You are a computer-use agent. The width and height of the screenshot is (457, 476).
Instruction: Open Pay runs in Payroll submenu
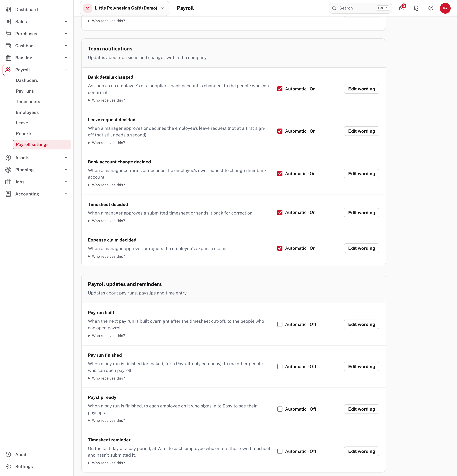[25, 91]
